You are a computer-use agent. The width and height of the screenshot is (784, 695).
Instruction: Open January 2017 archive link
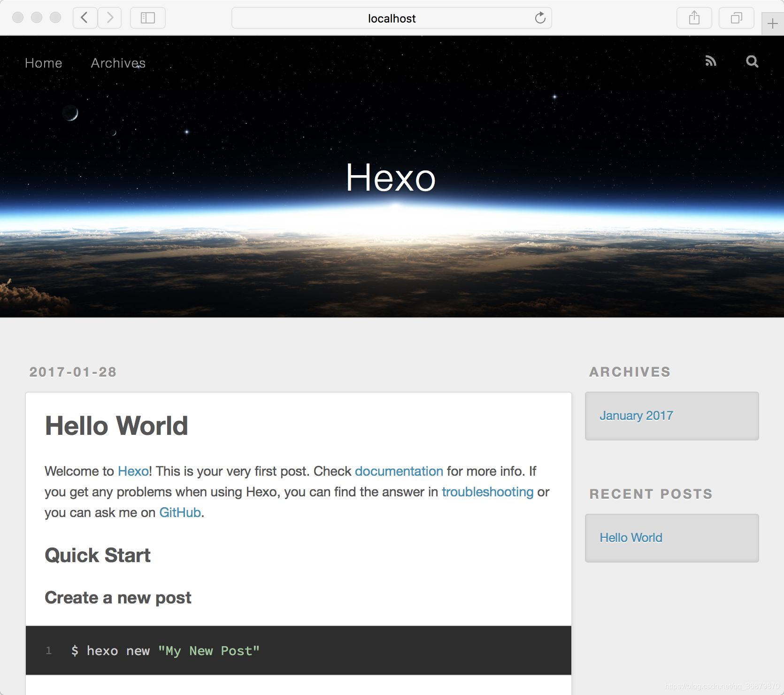pos(636,416)
